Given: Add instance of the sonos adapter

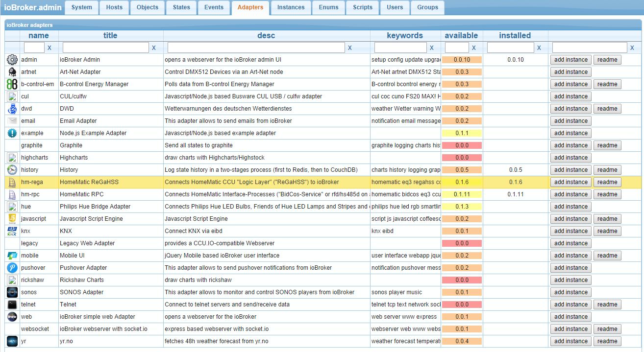Looking at the screenshot, I should click(x=571, y=292).
